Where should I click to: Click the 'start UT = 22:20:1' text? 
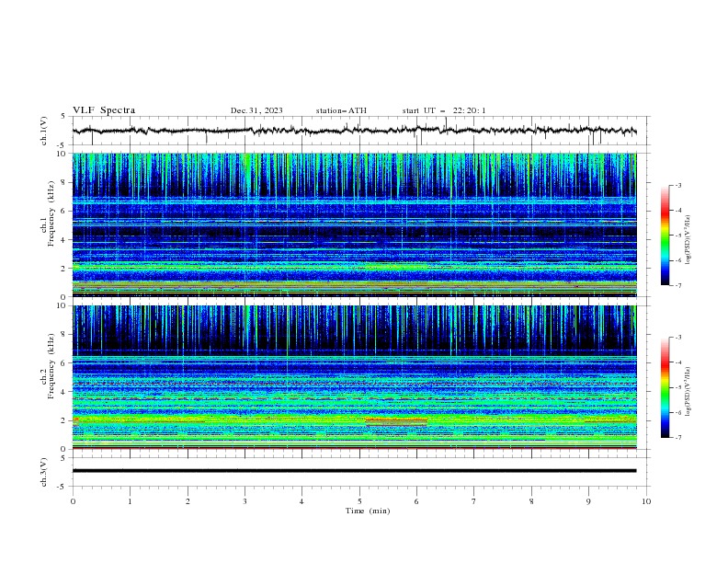click(x=444, y=110)
